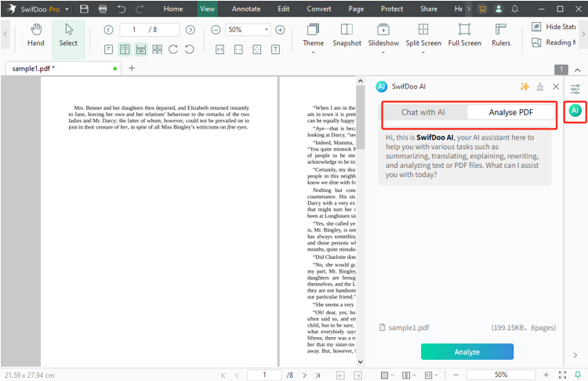Rotate page clockwise
This screenshot has height=381, width=588.
click(173, 49)
